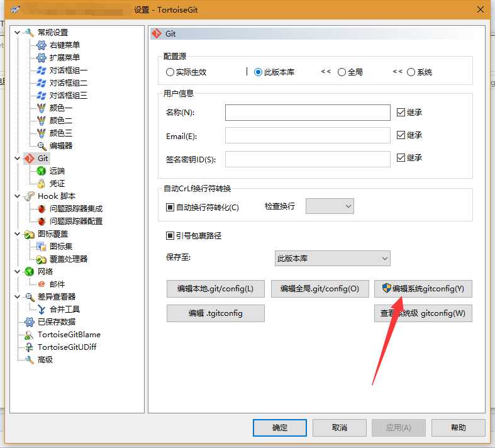The height and width of the screenshot is (448, 495).
Task: Click the 签名密钥ID input field
Action: 308,159
